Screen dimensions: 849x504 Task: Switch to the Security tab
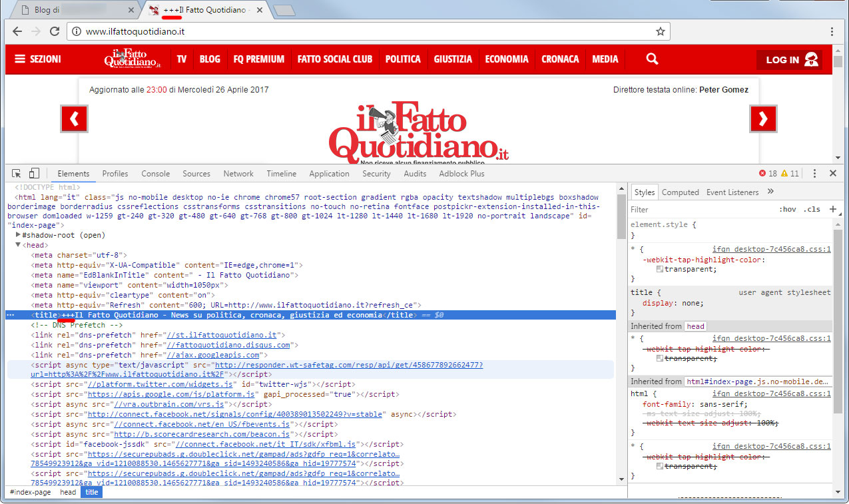tap(376, 174)
